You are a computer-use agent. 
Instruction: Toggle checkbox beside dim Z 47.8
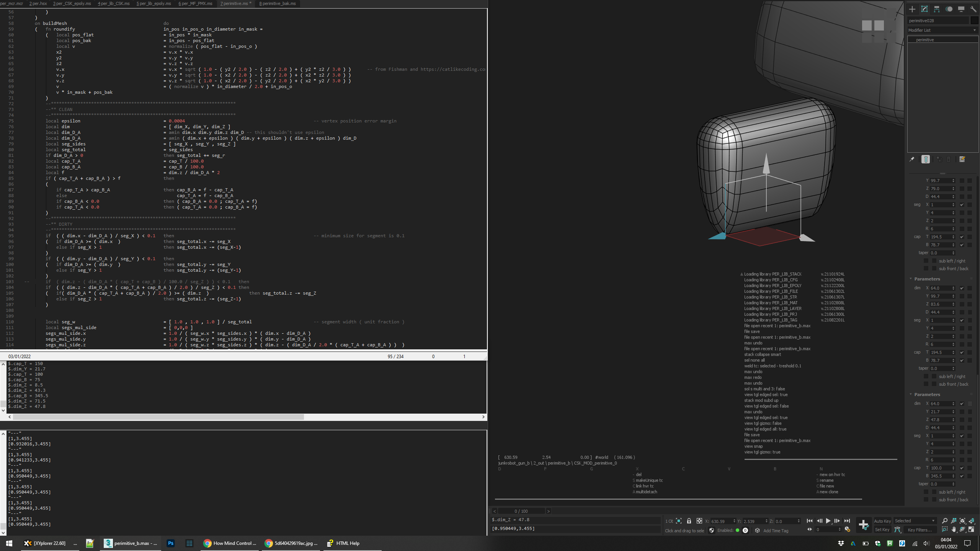[962, 420]
